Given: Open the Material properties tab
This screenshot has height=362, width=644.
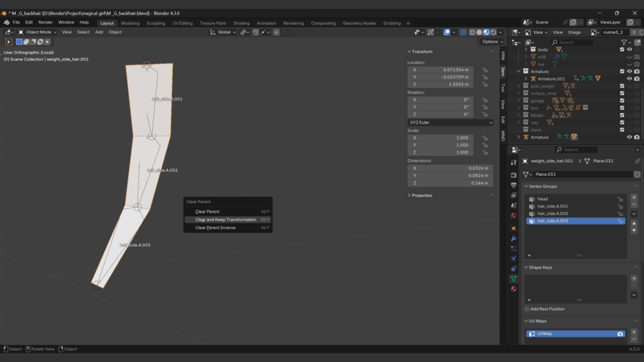Looking at the screenshot, I should pyautogui.click(x=514, y=289).
